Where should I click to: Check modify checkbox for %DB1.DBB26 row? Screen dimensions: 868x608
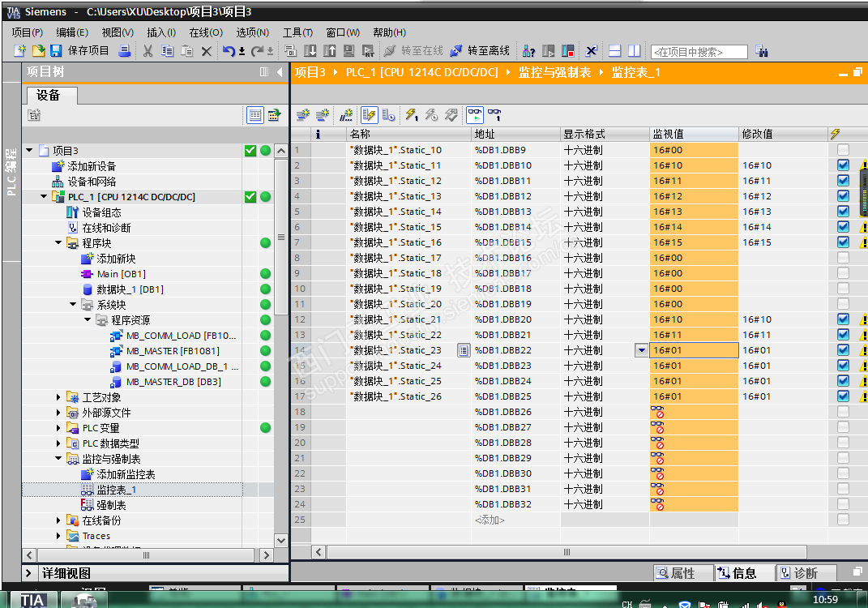pyautogui.click(x=843, y=412)
